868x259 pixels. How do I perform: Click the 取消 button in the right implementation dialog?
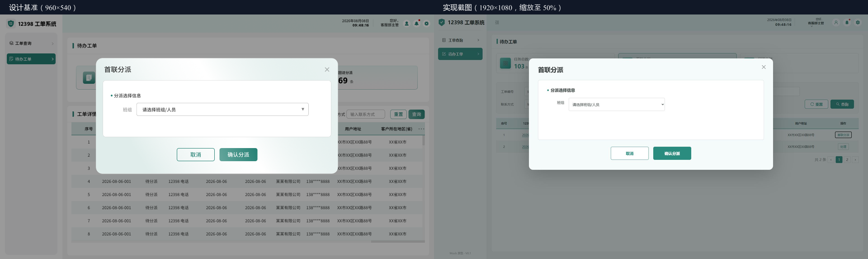(630, 153)
